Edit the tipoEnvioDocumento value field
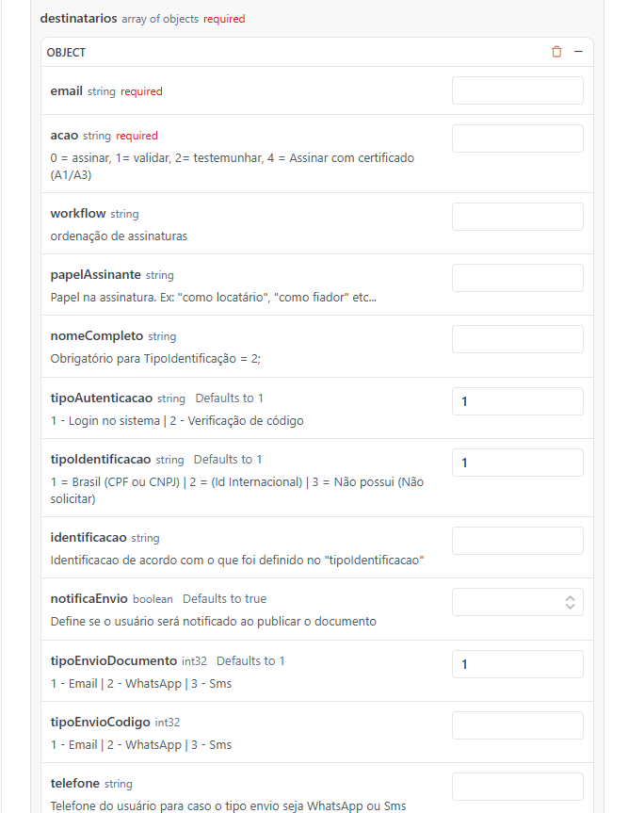 pyautogui.click(x=518, y=664)
